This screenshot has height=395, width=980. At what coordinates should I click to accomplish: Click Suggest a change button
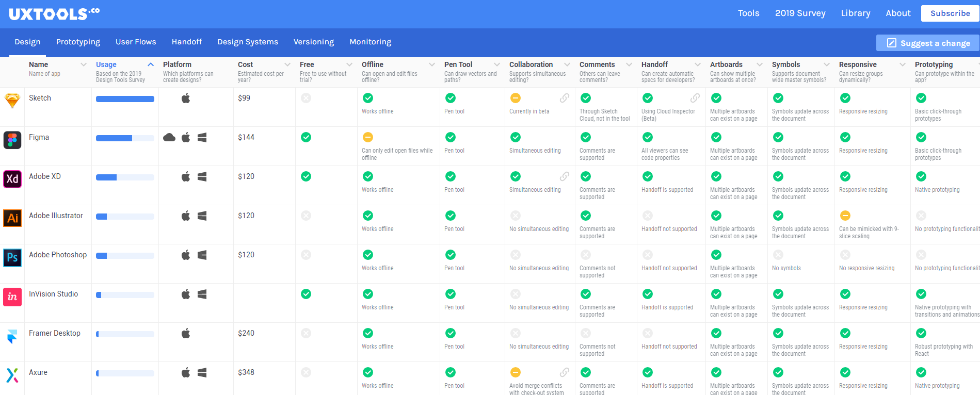[x=928, y=43]
